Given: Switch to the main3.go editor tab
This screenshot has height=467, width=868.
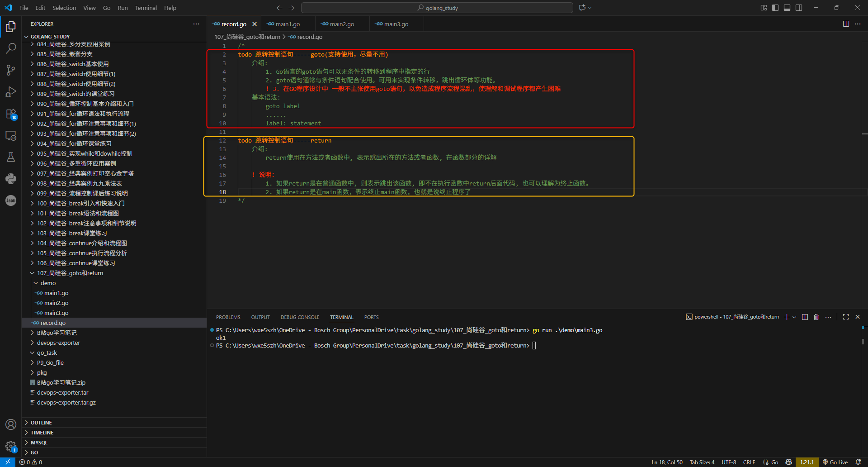Looking at the screenshot, I should [396, 24].
